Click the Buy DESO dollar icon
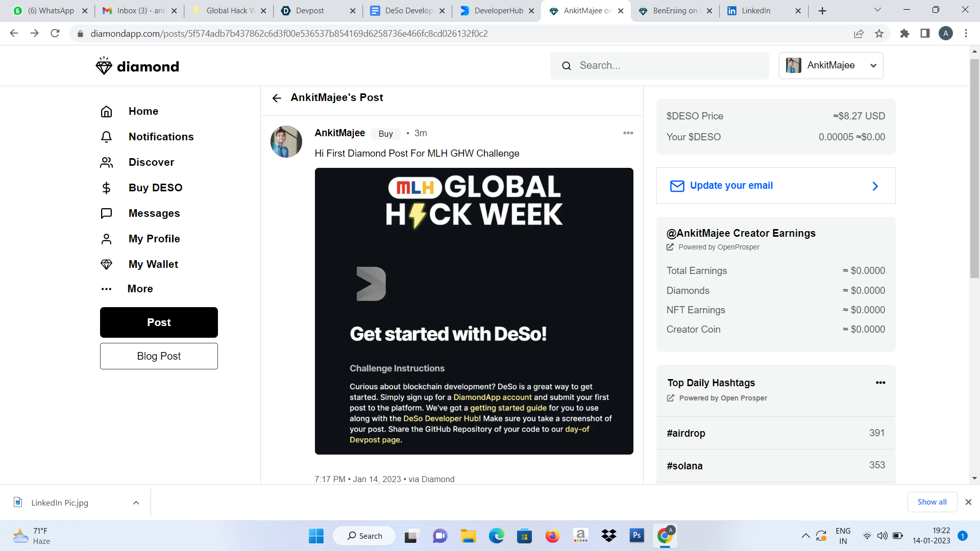Screen dimensions: 980x551 click(x=106, y=188)
